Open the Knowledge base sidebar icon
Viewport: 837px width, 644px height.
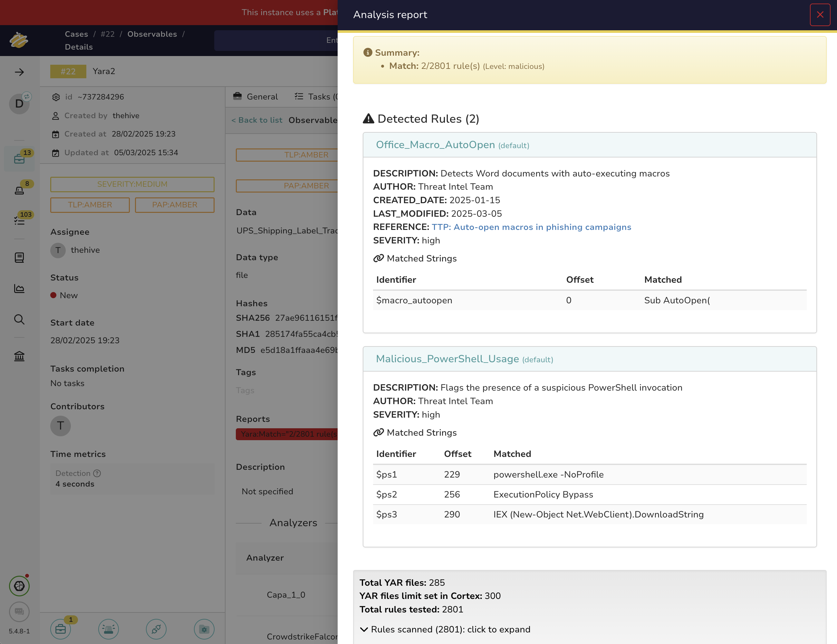point(19,258)
